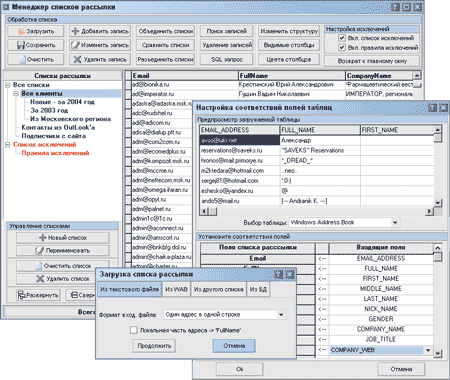
Task: Open the SQL запрос button
Action: click(227, 59)
